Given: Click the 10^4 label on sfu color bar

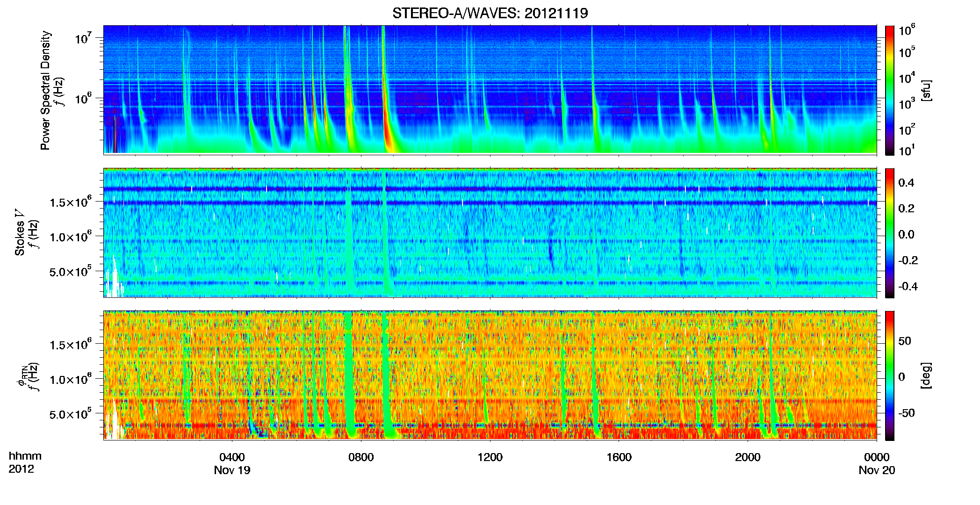Looking at the screenshot, I should [x=907, y=77].
